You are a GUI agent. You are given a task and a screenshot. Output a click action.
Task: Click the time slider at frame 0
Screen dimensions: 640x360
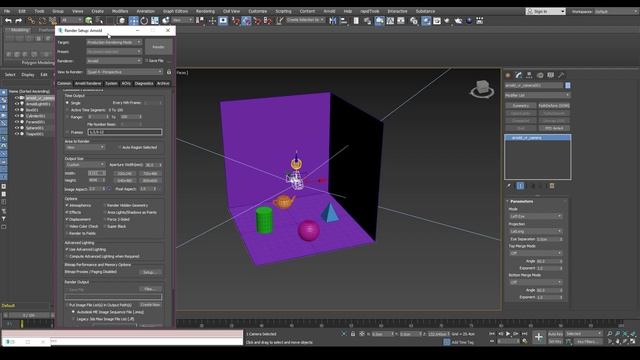point(29,315)
